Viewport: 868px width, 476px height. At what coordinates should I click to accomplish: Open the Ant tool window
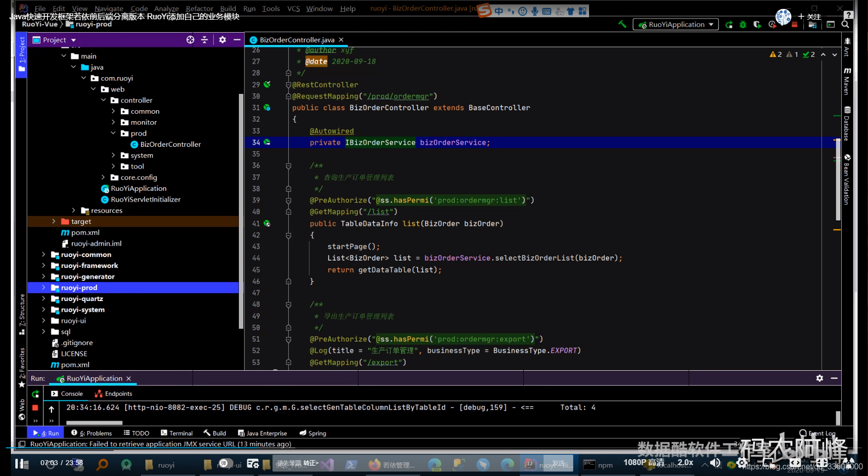847,47
